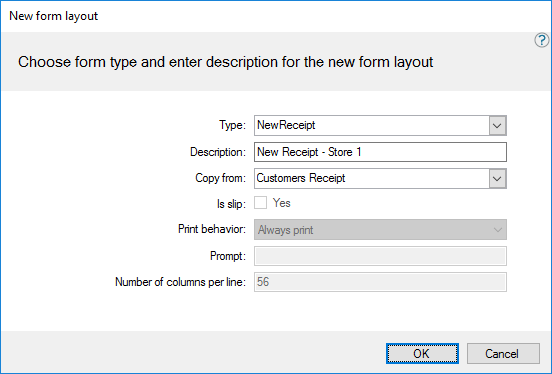The height and width of the screenshot is (374, 552).
Task: Open help with the question mark icon
Action: (x=541, y=40)
